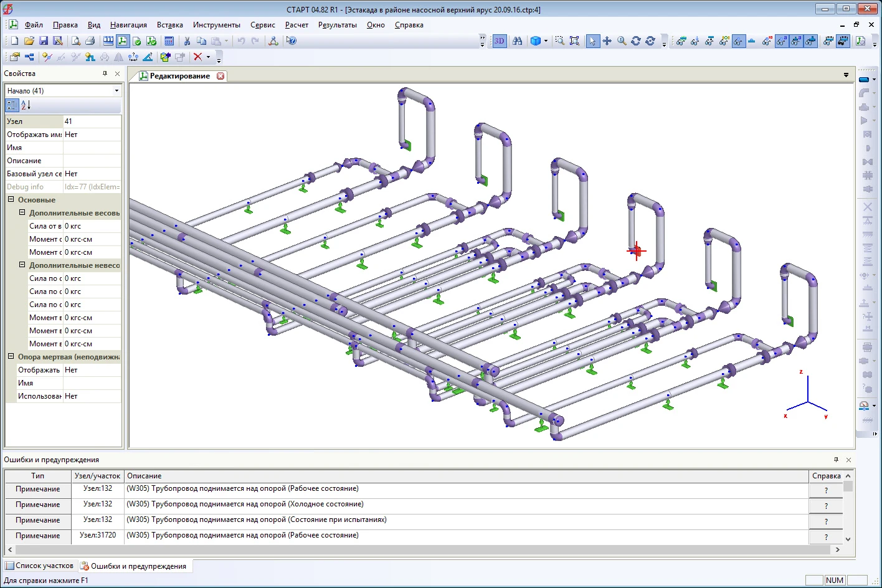Toggle alphabetical sort in the Свойства panel
The height and width of the screenshot is (588, 882).
tap(26, 105)
